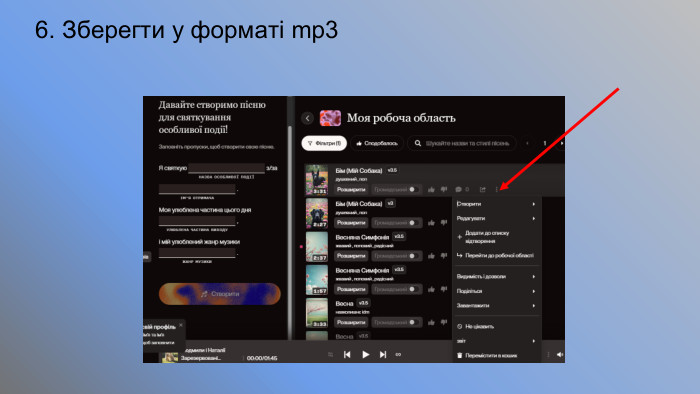
Task: Open player three-dot options near volume
Action: pyautogui.click(x=548, y=355)
